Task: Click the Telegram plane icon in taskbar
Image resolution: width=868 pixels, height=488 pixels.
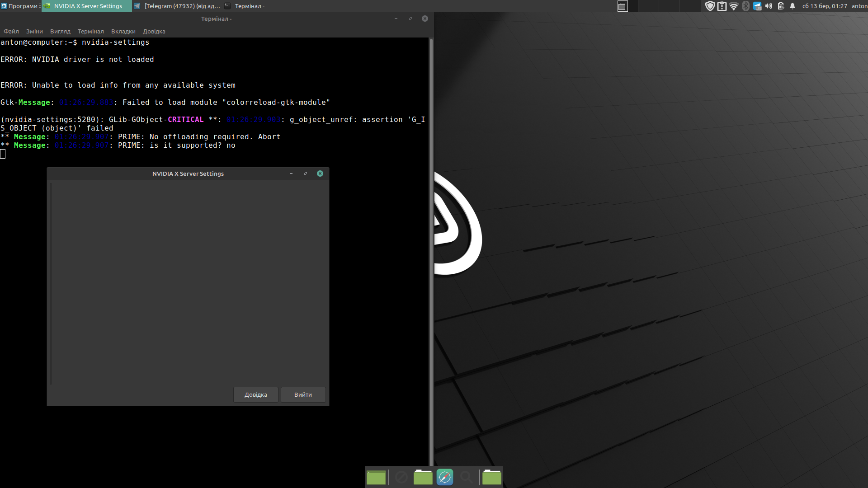Action: click(137, 6)
